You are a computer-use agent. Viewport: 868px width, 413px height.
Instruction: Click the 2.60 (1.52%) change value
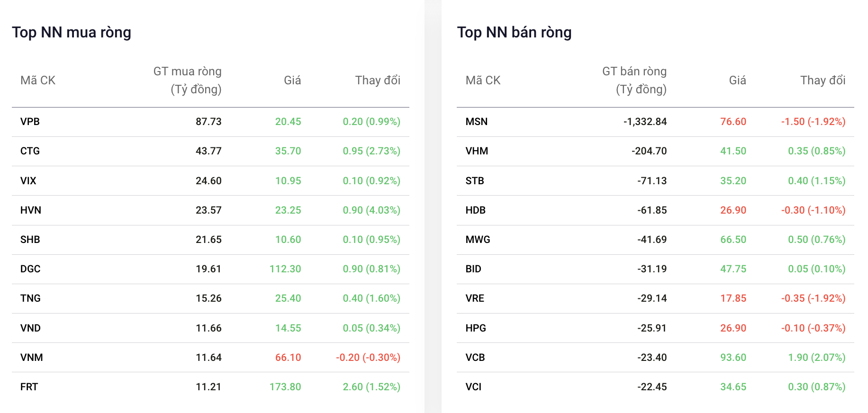click(x=371, y=387)
